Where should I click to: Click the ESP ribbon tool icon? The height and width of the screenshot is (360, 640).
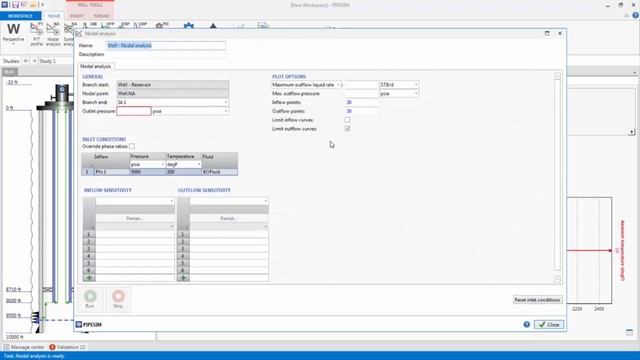click(124, 25)
